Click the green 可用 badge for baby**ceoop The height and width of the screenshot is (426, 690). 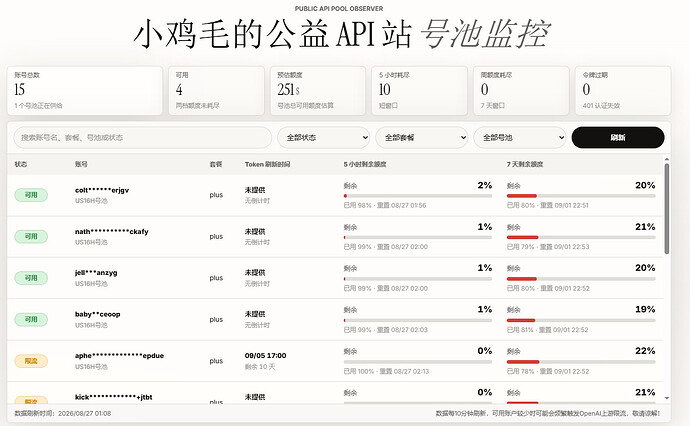tap(31, 320)
